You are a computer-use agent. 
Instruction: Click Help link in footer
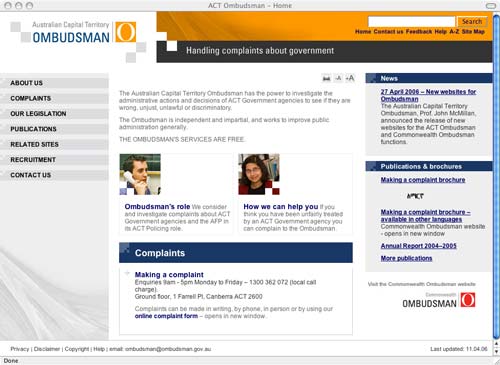pos(99,349)
